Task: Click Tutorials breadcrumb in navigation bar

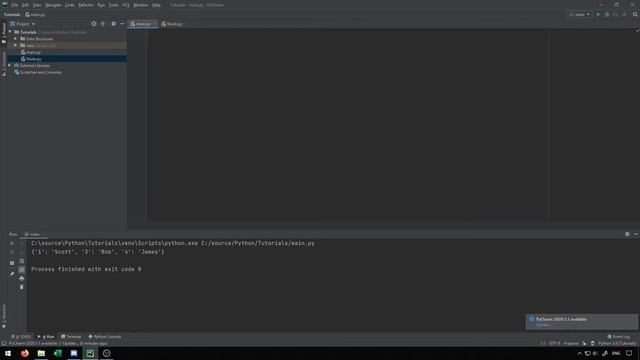Action: pyautogui.click(x=12, y=14)
